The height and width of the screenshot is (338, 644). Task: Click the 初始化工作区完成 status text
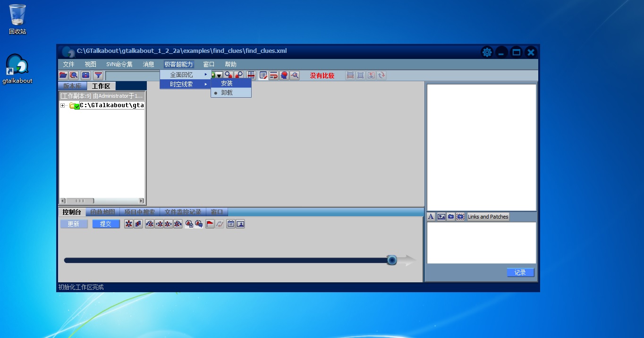pyautogui.click(x=81, y=287)
